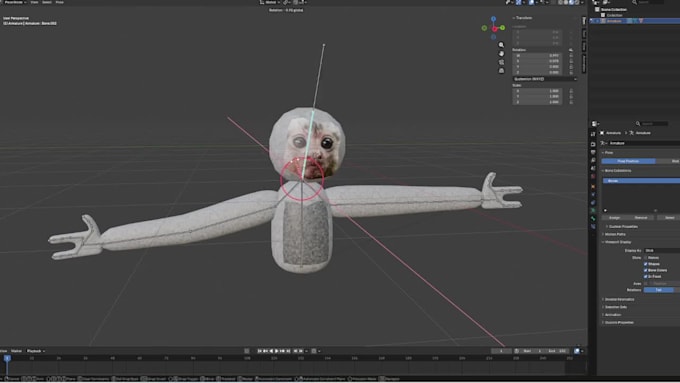Screen dimensions: 680x383
Task: Expand the Selection Sets panel
Action: coord(616,307)
